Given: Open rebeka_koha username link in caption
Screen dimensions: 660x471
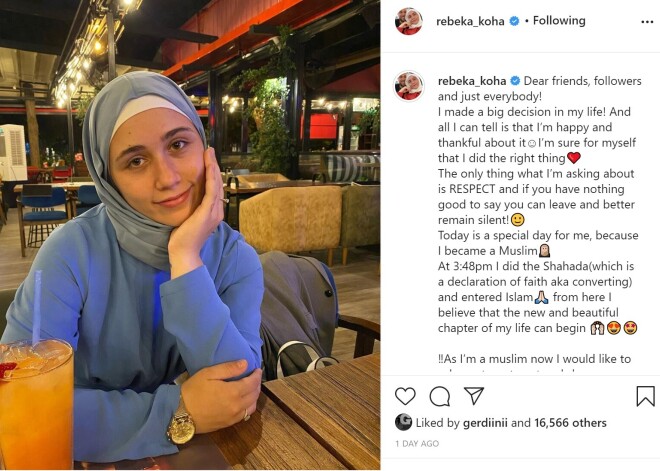Looking at the screenshot, I should click(x=471, y=81).
